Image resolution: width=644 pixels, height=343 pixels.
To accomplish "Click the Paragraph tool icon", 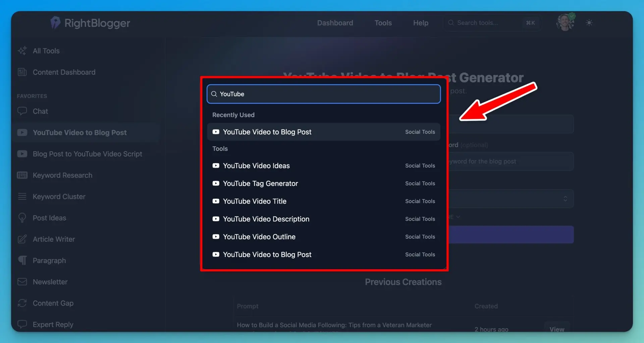I will tap(22, 260).
